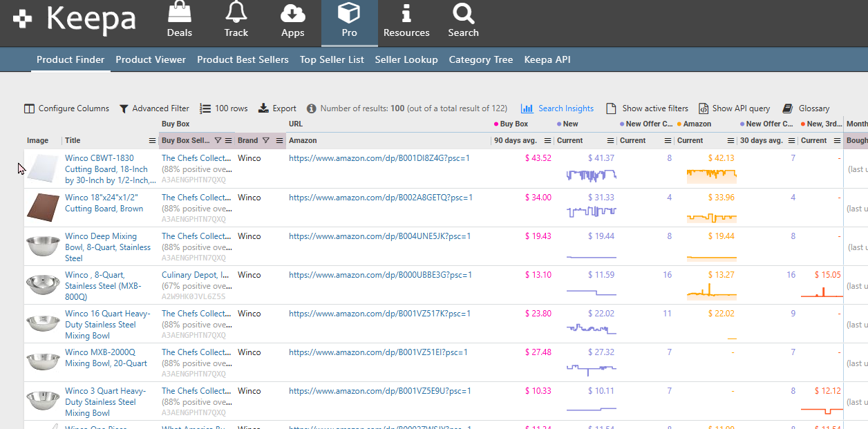Open Amazon URL for B000UBBE3G

point(381,274)
